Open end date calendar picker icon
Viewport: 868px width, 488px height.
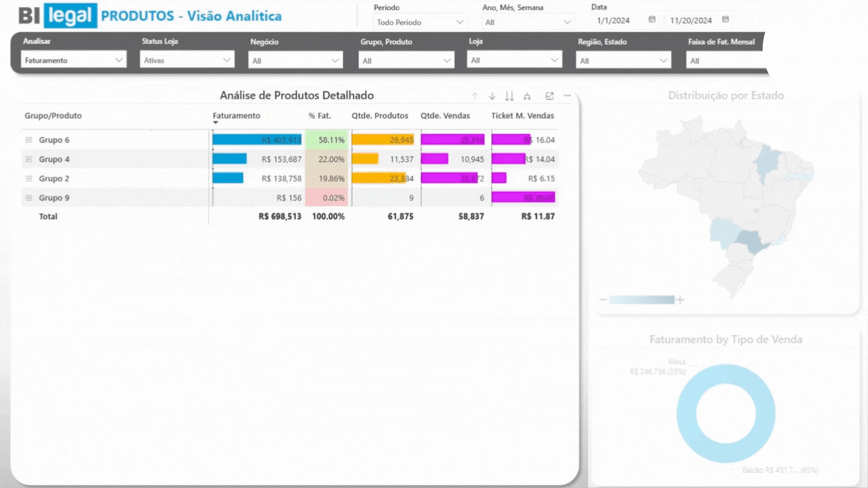725,19
